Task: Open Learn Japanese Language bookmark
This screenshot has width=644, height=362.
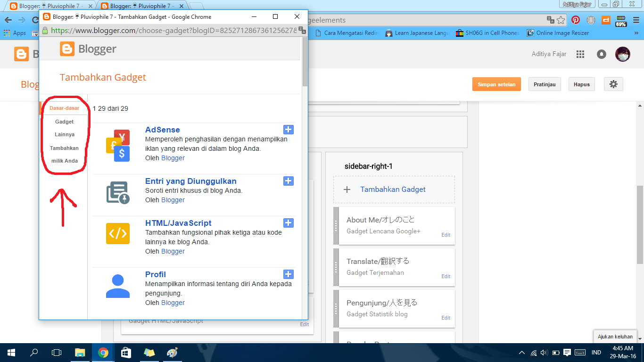Action: point(418,33)
